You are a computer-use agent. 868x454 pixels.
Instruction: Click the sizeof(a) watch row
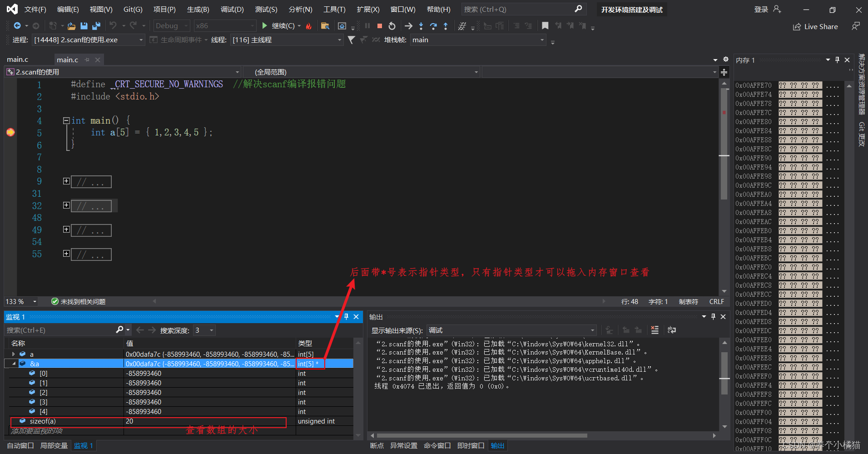click(x=180, y=421)
